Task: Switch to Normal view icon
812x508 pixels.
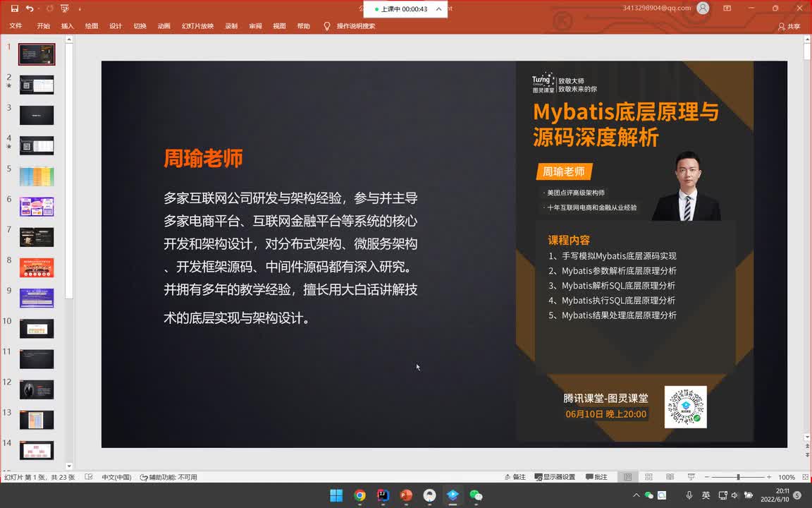Action: [x=627, y=477]
